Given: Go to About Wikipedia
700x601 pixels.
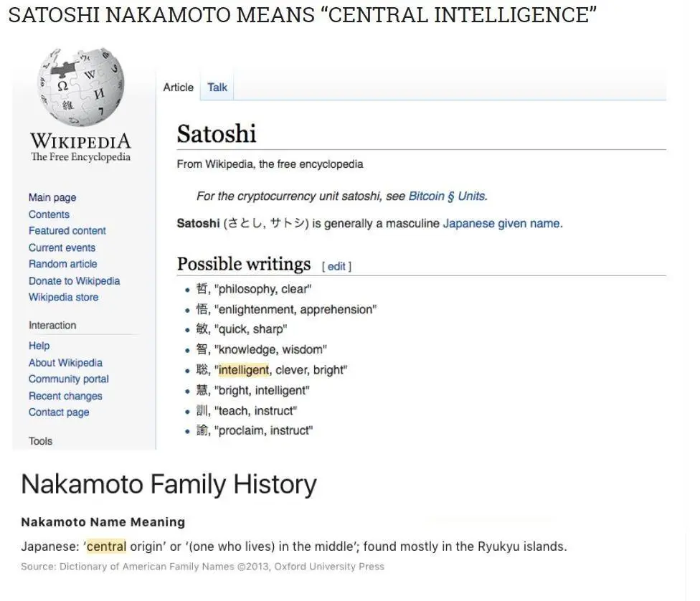Looking at the screenshot, I should (66, 363).
